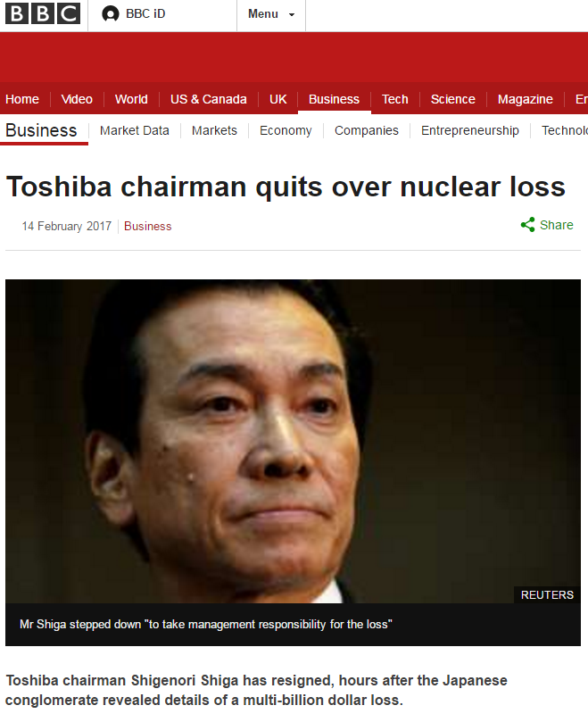The height and width of the screenshot is (722, 588).
Task: Select the Tech navigation tab
Action: pyautogui.click(x=395, y=99)
